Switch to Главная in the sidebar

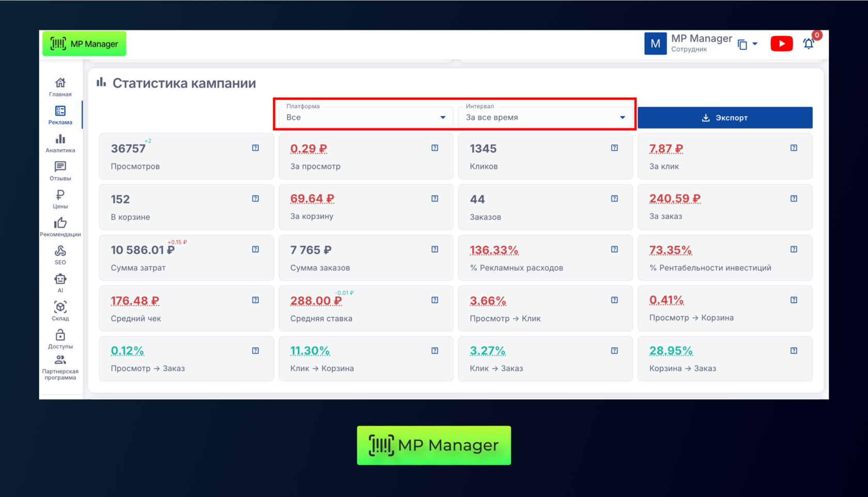pos(60,87)
